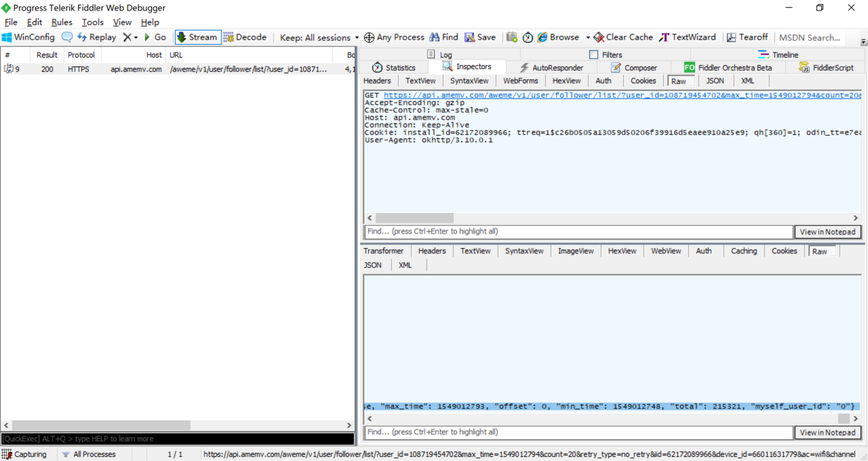Open the Statistics tab

pyautogui.click(x=393, y=67)
